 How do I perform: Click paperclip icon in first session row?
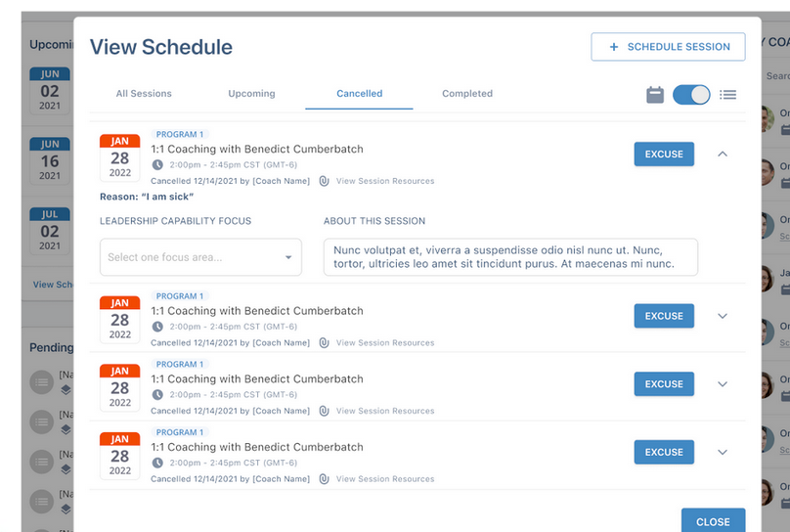pyautogui.click(x=324, y=181)
